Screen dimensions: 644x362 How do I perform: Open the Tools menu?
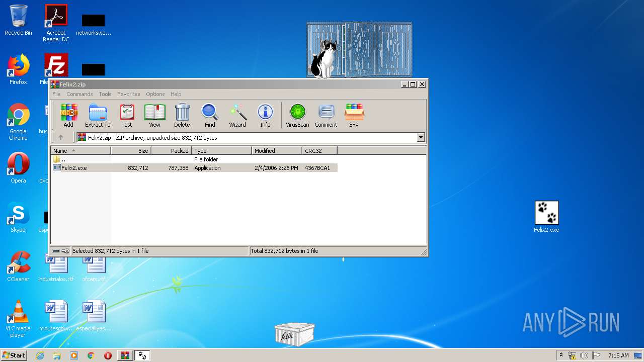tap(105, 94)
